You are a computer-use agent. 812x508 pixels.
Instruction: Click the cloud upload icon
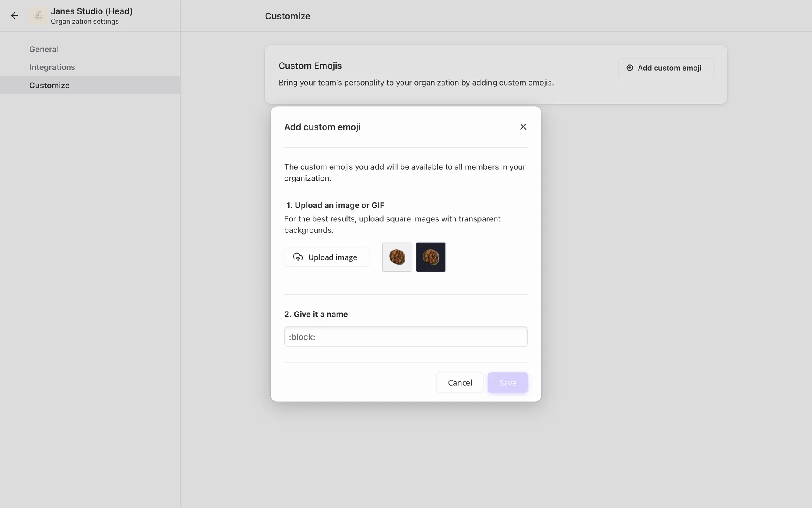point(298,257)
